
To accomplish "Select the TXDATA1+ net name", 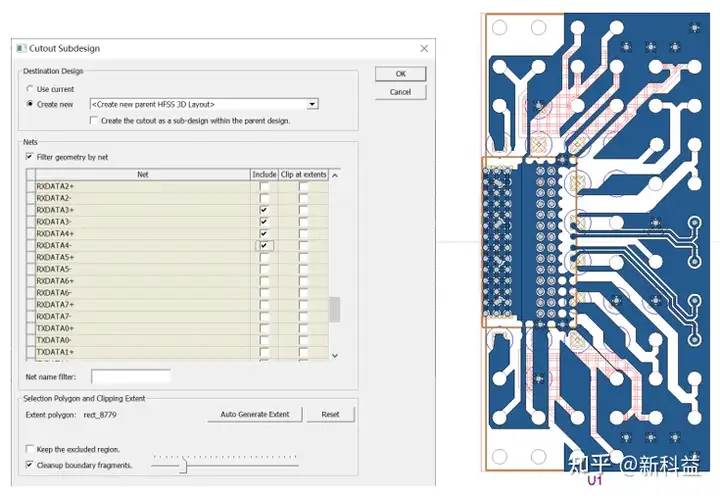I will (55, 352).
